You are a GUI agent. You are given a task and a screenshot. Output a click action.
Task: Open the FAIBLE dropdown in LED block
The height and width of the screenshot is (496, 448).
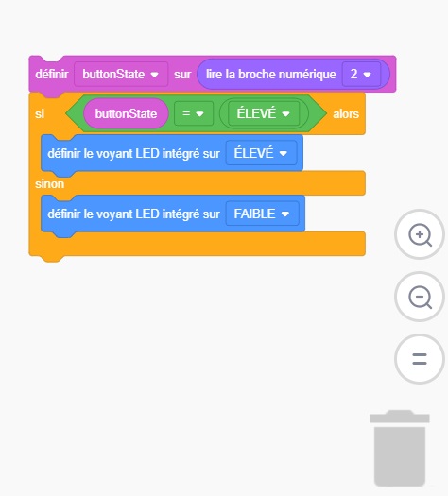(x=262, y=214)
